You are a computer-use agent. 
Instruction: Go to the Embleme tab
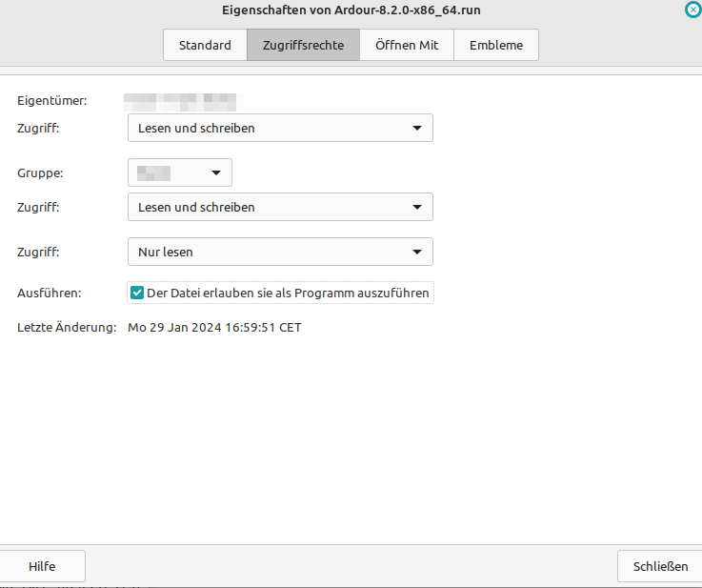coord(496,45)
